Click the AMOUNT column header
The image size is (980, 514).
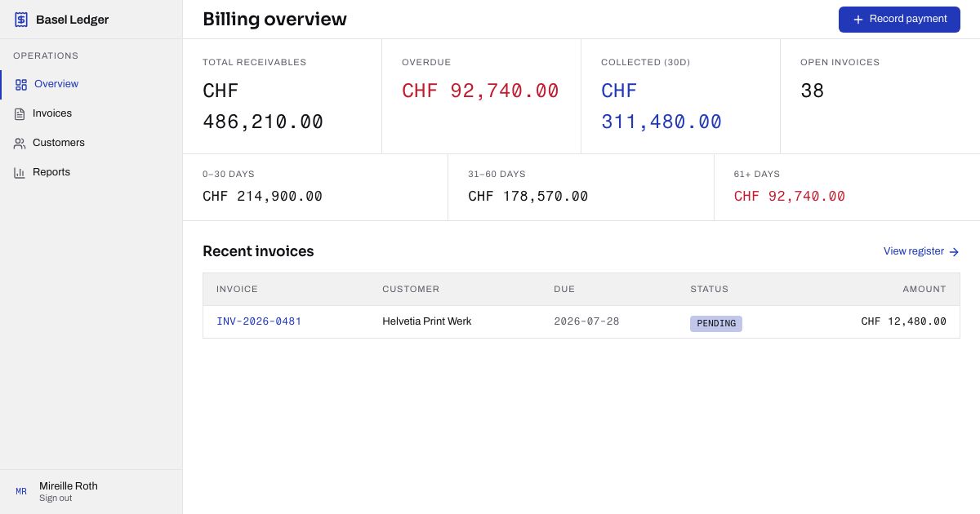[x=924, y=289]
